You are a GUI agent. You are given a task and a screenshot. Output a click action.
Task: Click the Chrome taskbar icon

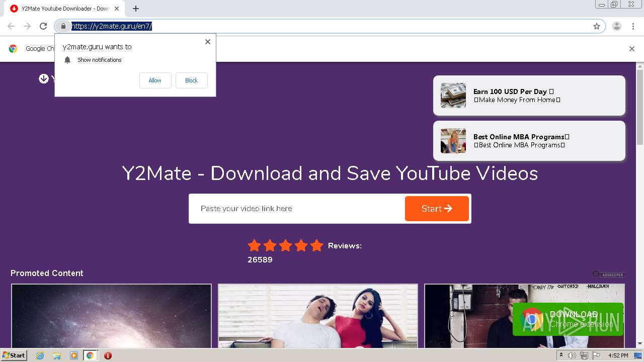tap(90, 355)
